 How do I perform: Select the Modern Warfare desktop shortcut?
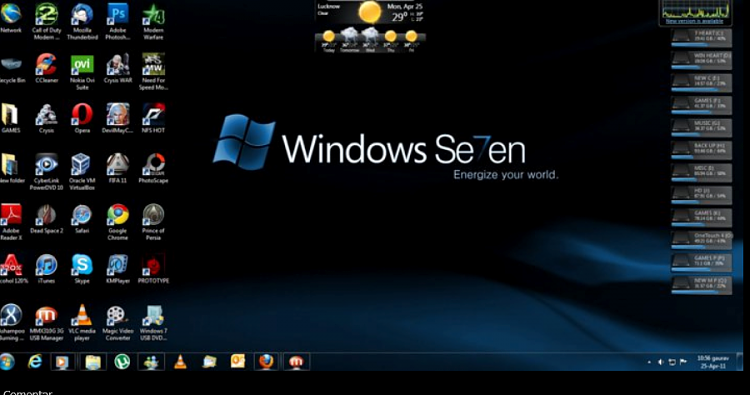153,21
